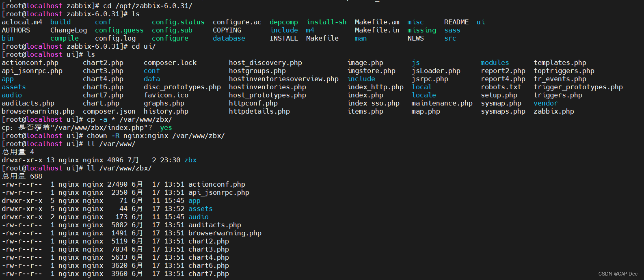Image resolution: width=644 pixels, height=280 pixels.
Task: Click the 'image.php' file name
Action: (365, 62)
